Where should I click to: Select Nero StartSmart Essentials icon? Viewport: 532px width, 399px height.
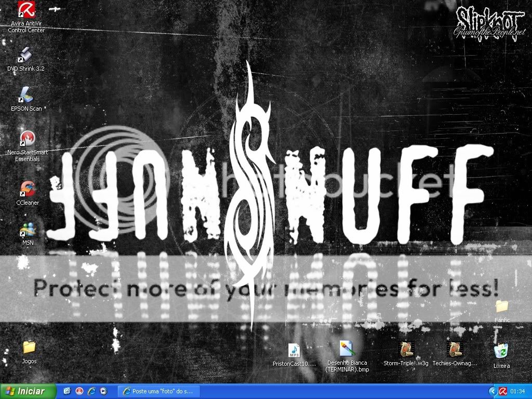(28, 146)
